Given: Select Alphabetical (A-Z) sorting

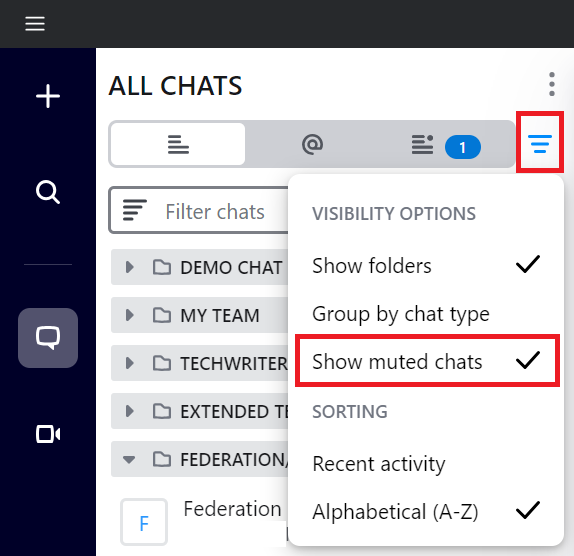Looking at the screenshot, I should pos(426,511).
